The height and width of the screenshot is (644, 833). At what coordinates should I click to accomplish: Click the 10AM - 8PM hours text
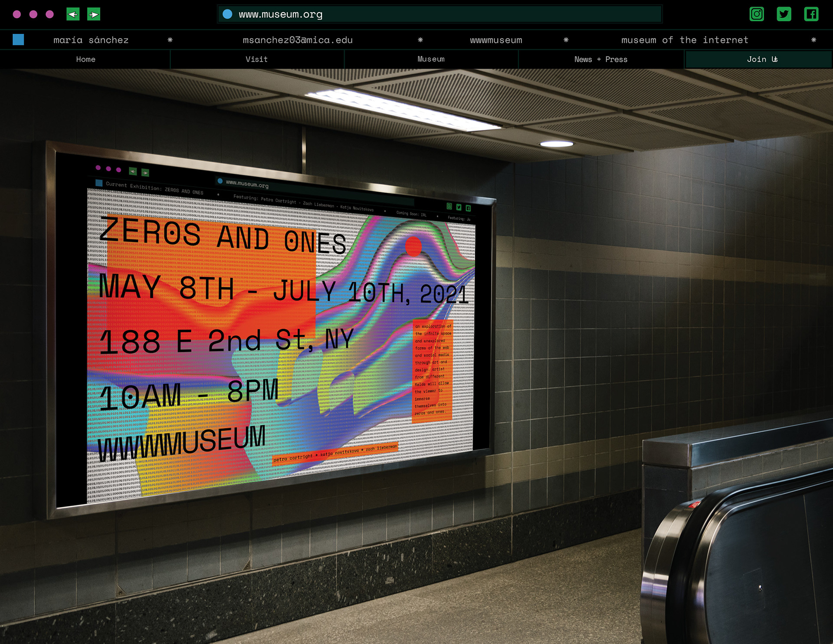coord(188,394)
